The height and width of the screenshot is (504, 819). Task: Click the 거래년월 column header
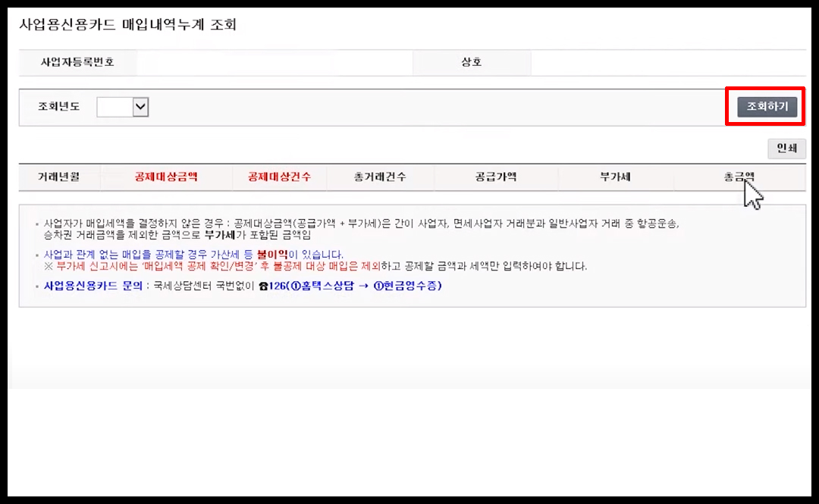58,177
